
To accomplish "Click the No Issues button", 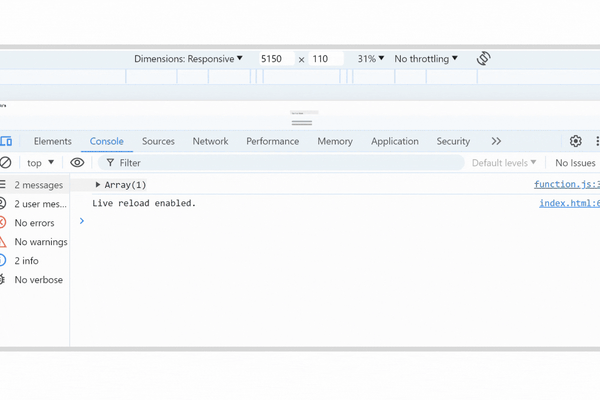I will 575,163.
